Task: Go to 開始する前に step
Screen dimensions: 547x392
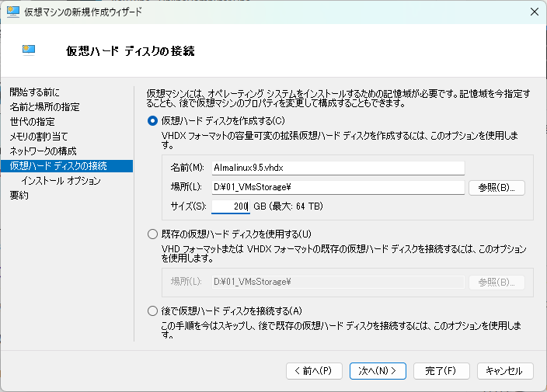Action: [x=34, y=92]
